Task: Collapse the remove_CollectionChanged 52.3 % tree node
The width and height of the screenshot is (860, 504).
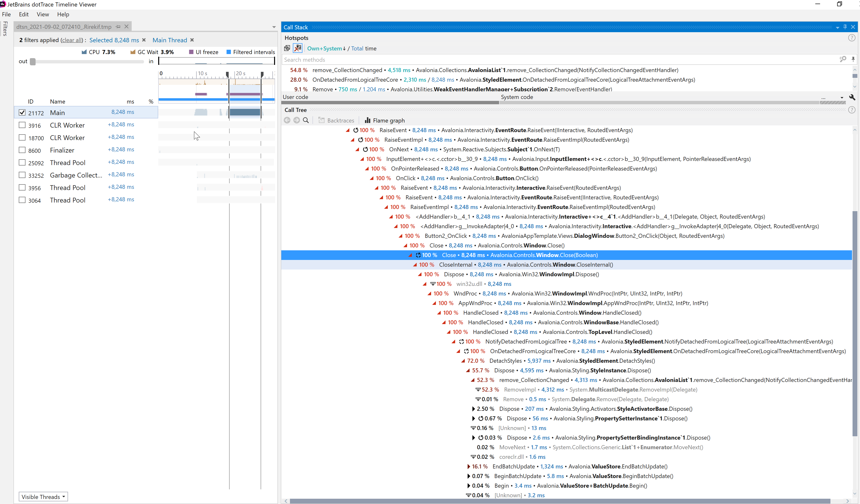Action: tap(473, 380)
